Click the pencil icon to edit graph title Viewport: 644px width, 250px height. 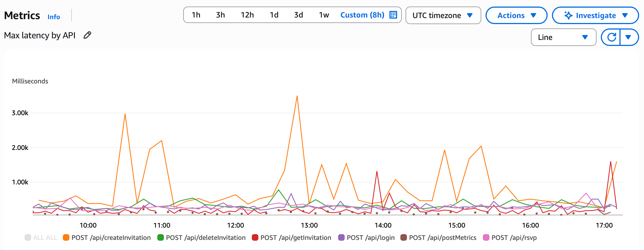point(87,35)
